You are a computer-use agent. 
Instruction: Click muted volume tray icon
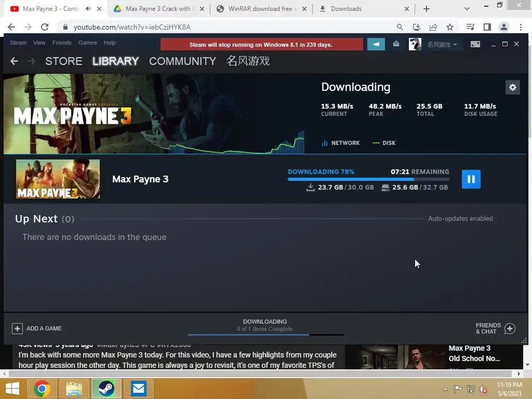483,389
